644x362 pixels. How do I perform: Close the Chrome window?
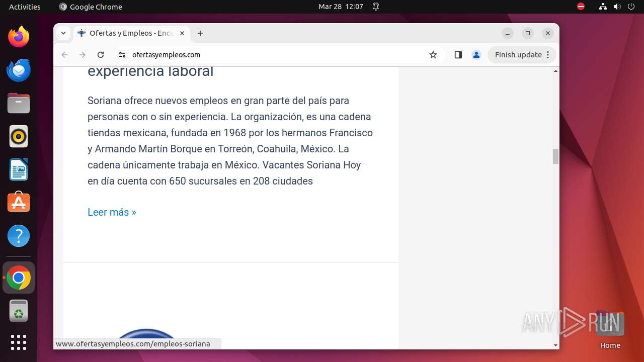[548, 33]
